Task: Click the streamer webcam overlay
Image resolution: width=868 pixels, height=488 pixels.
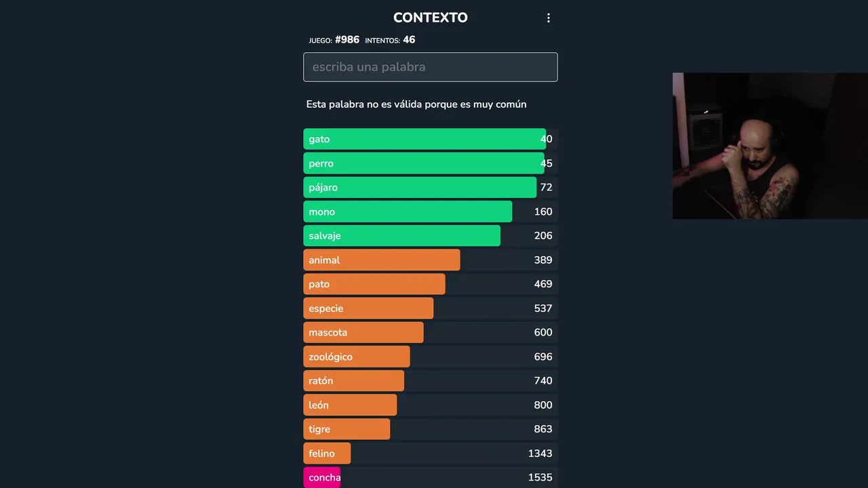Action: click(770, 146)
